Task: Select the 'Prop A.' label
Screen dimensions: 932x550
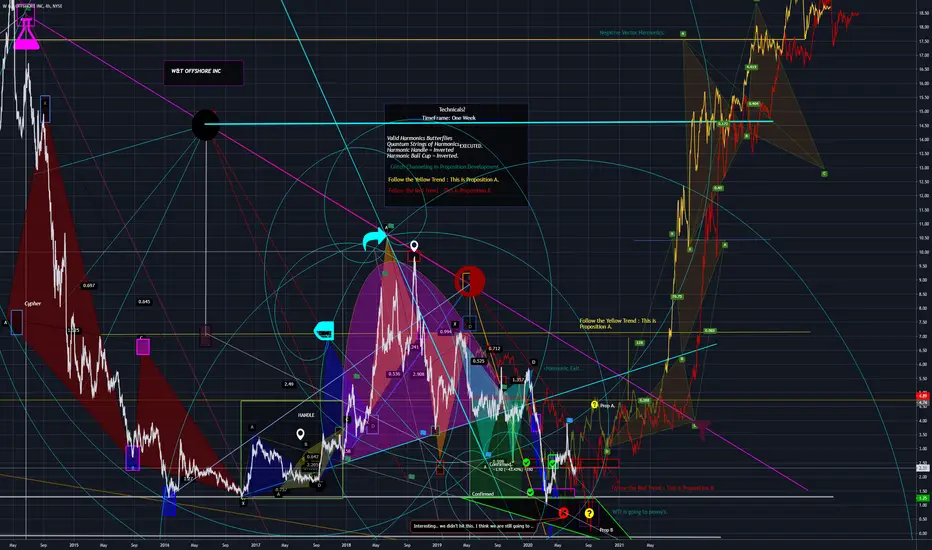Action: pos(607,406)
